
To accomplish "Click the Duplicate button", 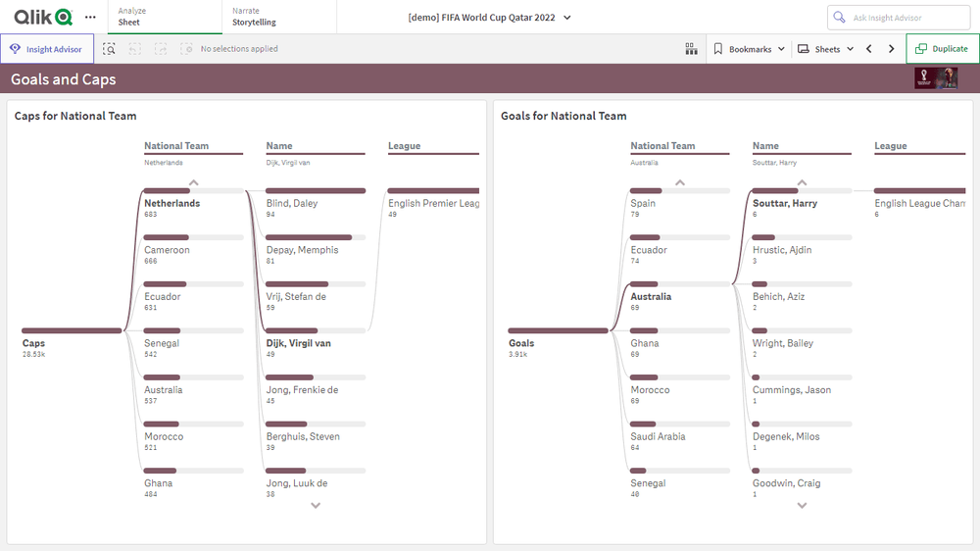I will [942, 49].
